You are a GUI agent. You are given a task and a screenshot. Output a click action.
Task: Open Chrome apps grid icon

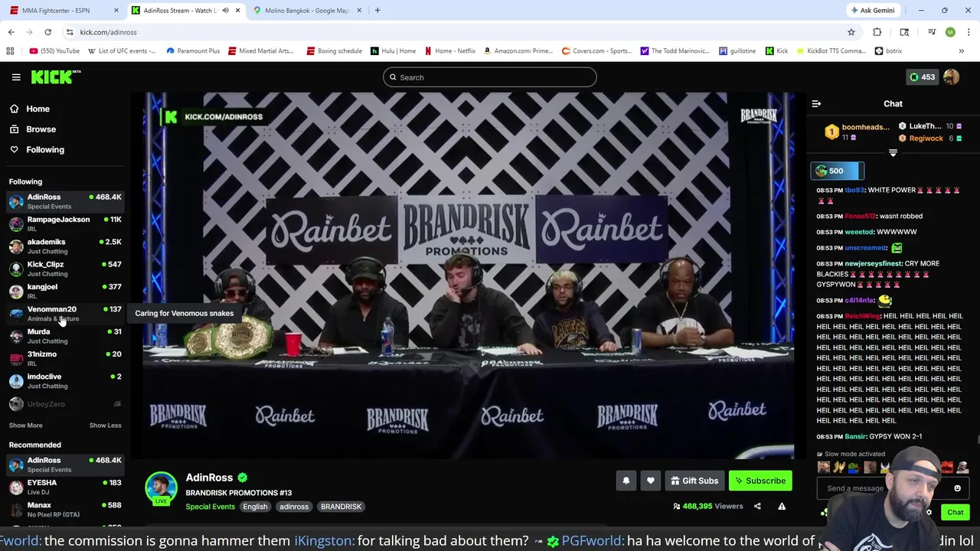click(x=10, y=51)
